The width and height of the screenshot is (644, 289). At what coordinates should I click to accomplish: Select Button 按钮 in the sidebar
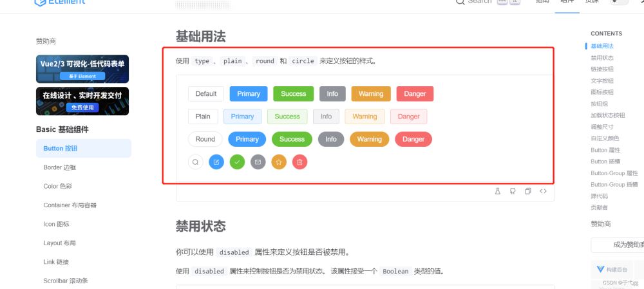(84, 148)
